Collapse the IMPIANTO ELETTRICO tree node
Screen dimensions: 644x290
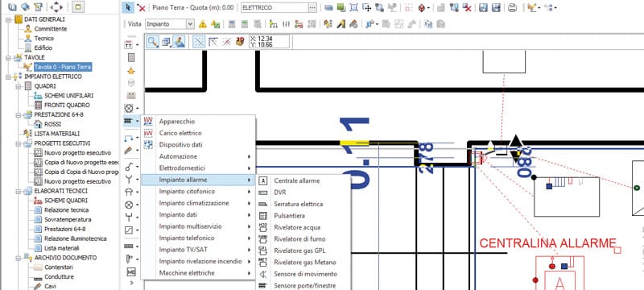pyautogui.click(x=8, y=77)
